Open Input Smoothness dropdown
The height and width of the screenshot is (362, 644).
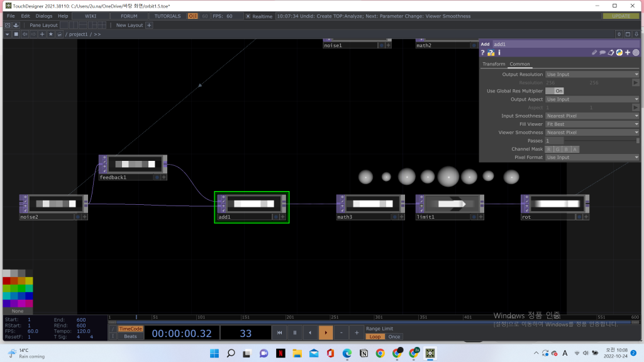592,116
